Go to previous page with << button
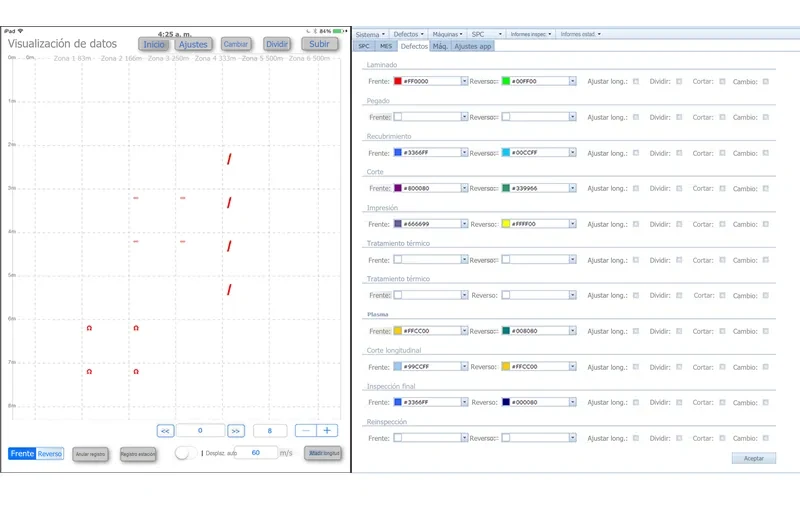This screenshot has height=510, width=800. [x=165, y=431]
